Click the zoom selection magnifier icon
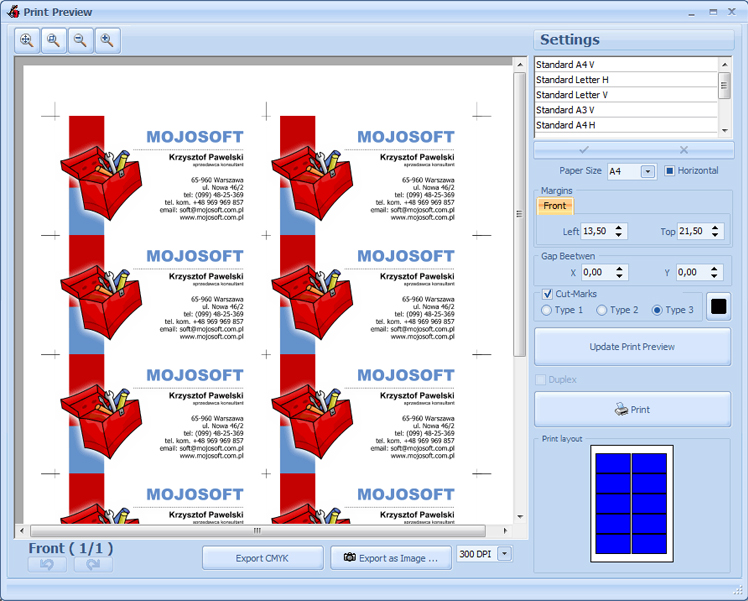The height and width of the screenshot is (601, 748). 53,41
